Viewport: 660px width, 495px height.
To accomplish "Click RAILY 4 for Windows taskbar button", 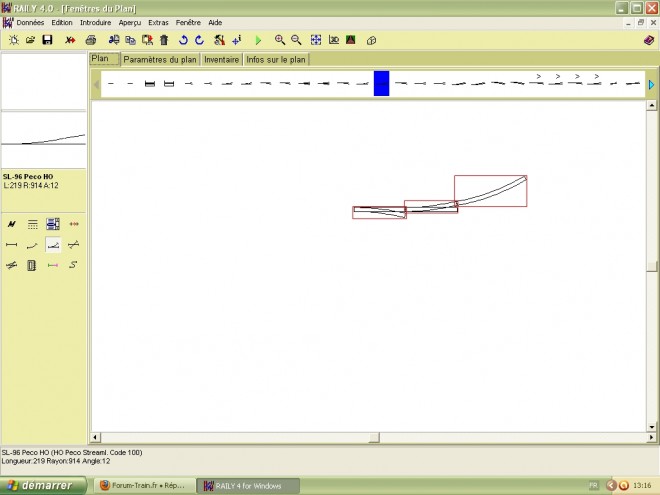I will pos(248,486).
